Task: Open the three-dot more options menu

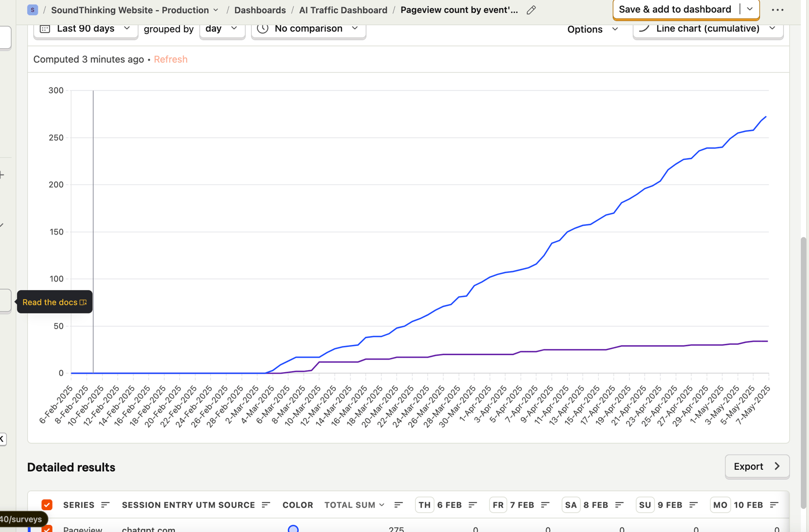Action: coord(777,10)
